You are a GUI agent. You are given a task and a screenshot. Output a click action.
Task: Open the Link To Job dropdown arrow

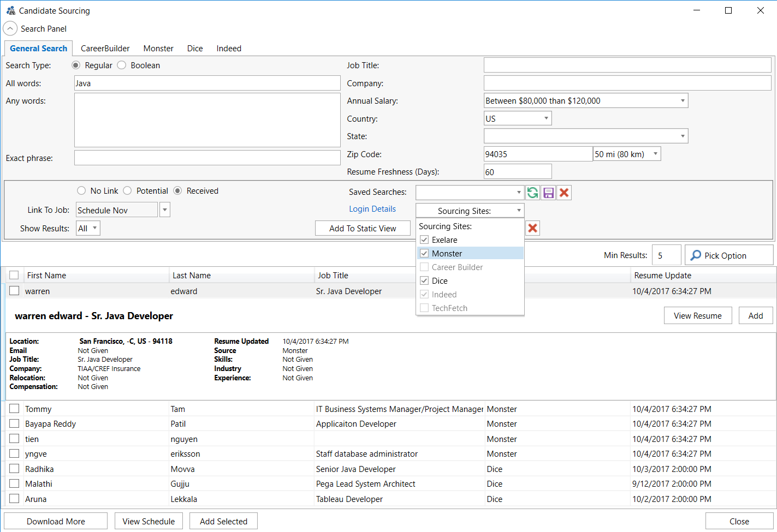coord(165,210)
